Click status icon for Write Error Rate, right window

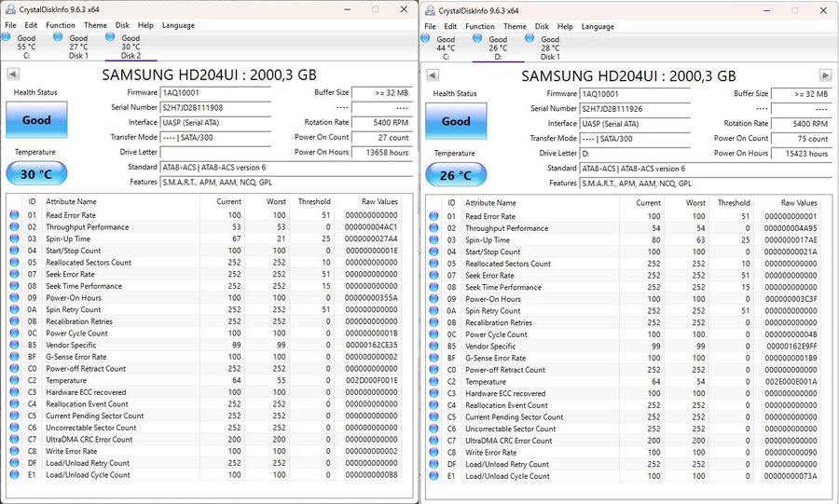(x=433, y=452)
